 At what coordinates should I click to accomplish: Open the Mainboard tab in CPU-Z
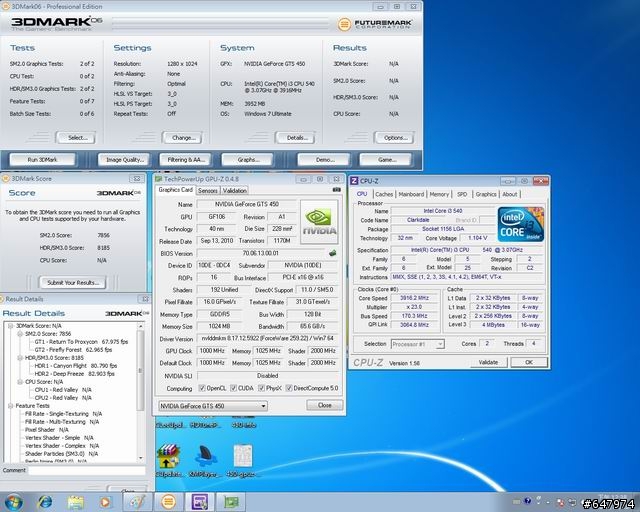pyautogui.click(x=411, y=194)
